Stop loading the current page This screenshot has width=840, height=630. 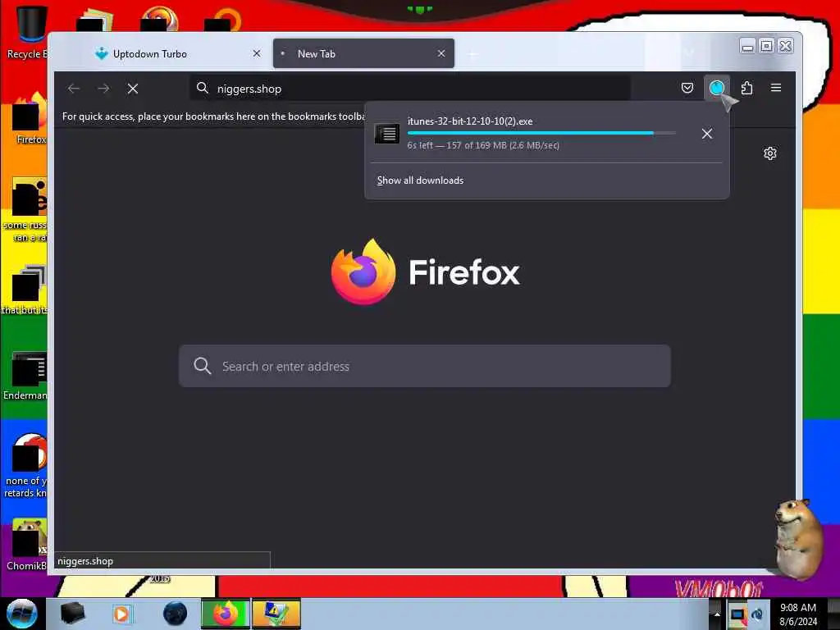pyautogui.click(x=133, y=89)
